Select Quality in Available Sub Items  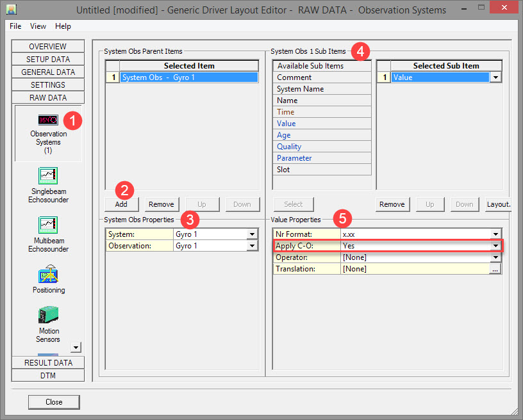(289, 147)
